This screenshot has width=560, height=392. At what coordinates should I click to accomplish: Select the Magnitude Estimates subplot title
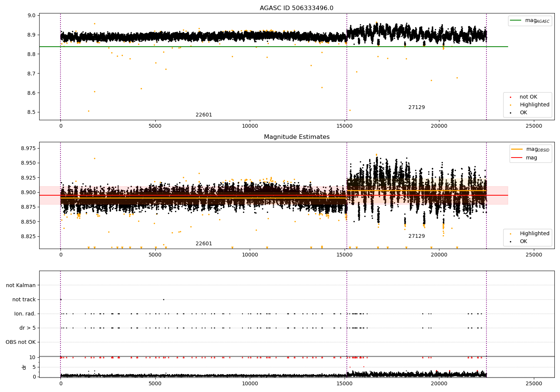pos(296,137)
